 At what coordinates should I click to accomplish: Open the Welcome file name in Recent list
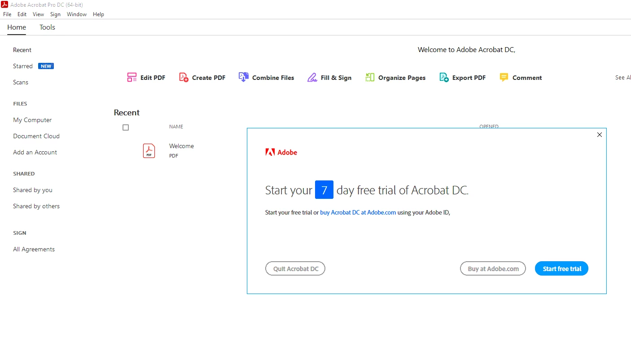[181, 146]
